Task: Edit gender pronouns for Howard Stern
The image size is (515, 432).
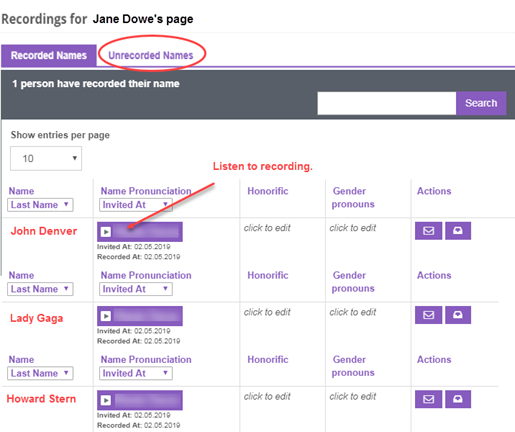Action: click(353, 397)
